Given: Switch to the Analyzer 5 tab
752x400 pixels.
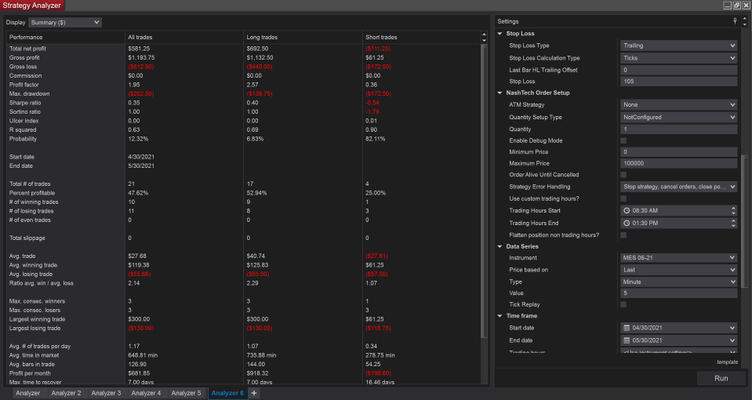Looking at the screenshot, I should point(187,393).
